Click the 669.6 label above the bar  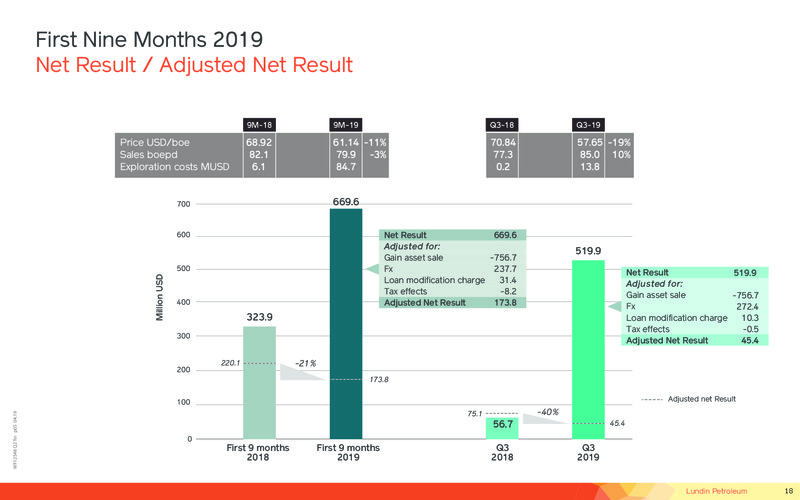pos(346,202)
